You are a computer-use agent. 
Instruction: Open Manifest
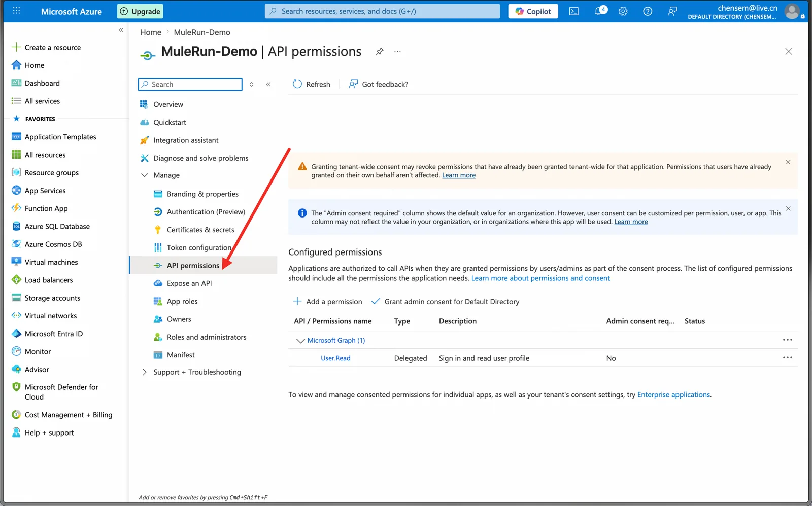pyautogui.click(x=174, y=355)
